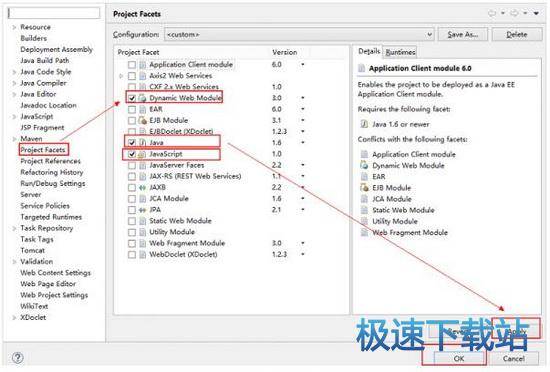This screenshot has height=372, width=550.
Task: Click the OK button
Action: pyautogui.click(x=459, y=359)
